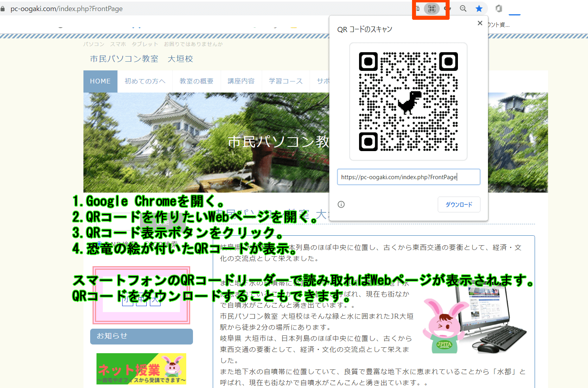Click the QR code generator icon in address bar
The height and width of the screenshot is (388, 588).
point(431,9)
